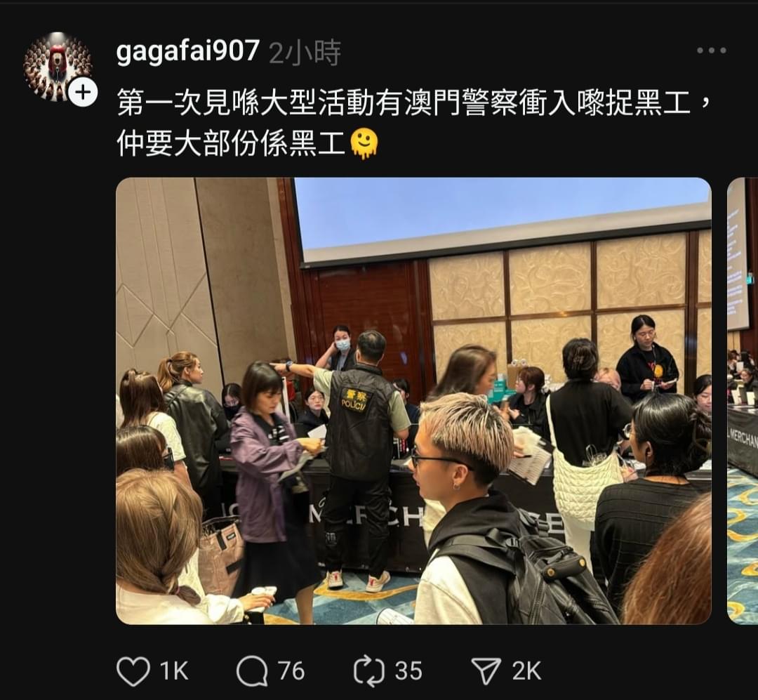
Task: View the 2小時 post timestamp
Action: click(x=305, y=52)
